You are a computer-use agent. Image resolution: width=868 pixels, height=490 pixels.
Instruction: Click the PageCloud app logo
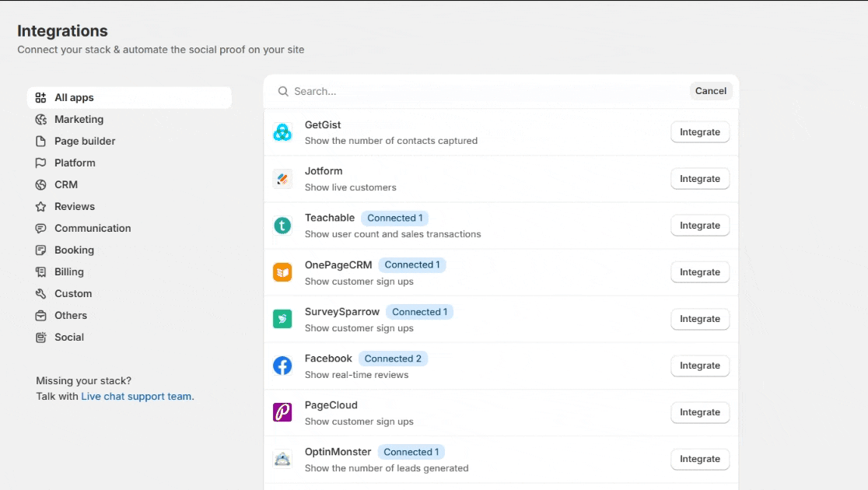pyautogui.click(x=282, y=412)
